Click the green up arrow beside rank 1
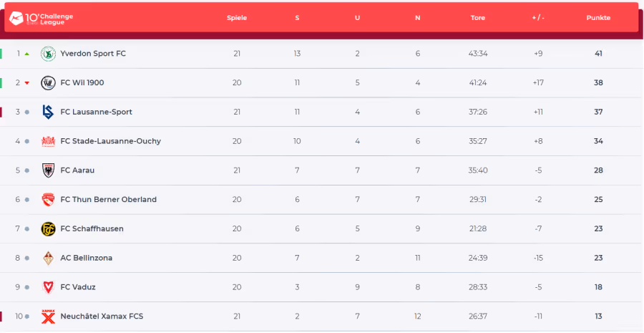 [x=27, y=54]
